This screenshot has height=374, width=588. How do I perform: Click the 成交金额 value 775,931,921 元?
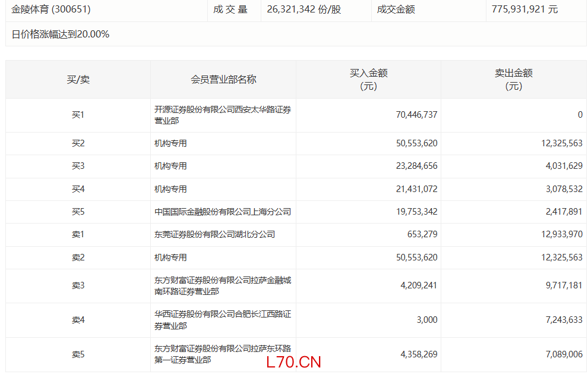[x=524, y=10]
